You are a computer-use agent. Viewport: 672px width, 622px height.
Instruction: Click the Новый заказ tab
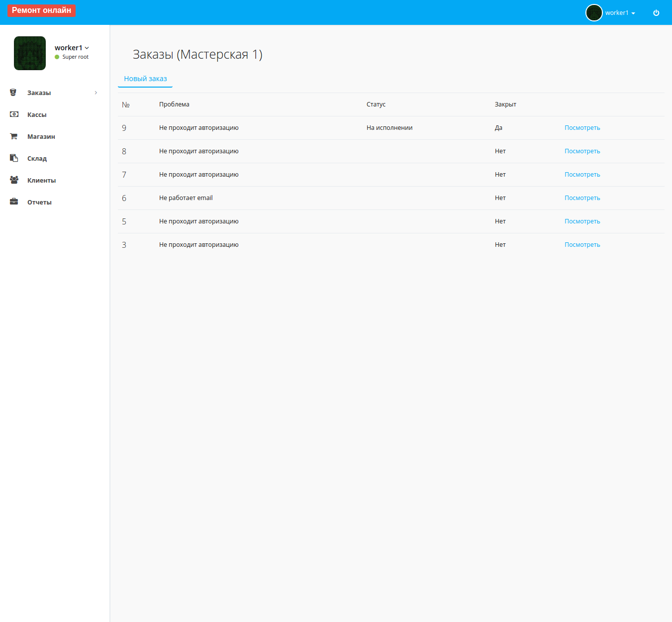click(145, 79)
